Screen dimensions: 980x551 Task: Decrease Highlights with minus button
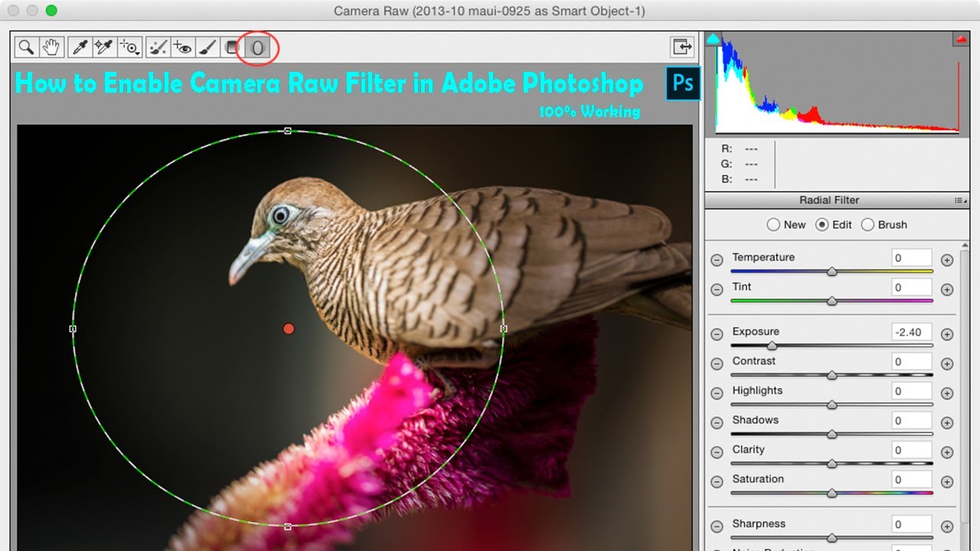coord(717,393)
